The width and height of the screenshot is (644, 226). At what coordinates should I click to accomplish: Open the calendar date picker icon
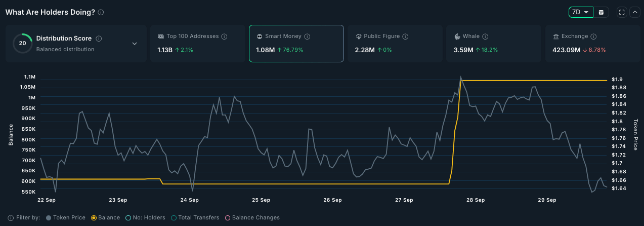coord(601,12)
